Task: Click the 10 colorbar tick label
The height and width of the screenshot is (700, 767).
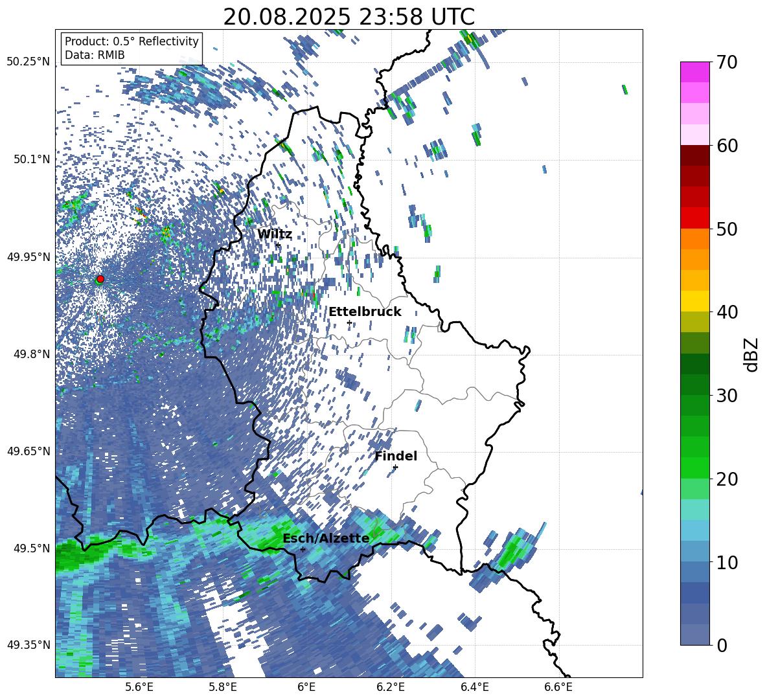Action: point(727,562)
